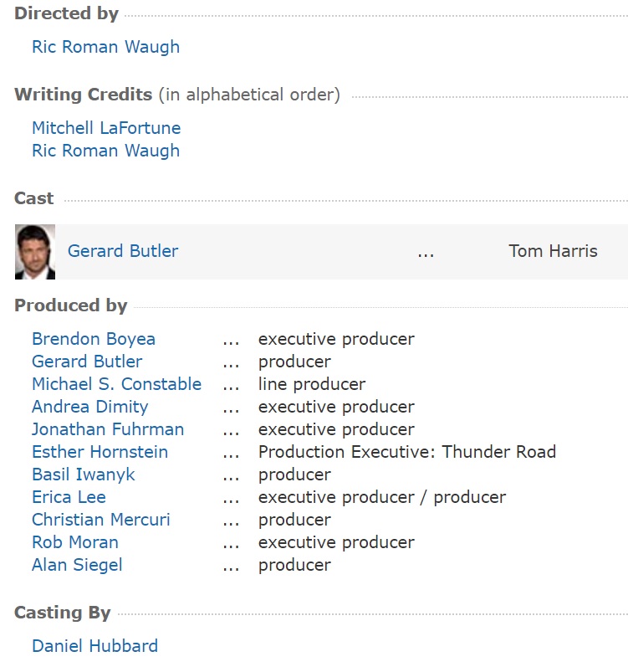Select Rob Moran's name link
The image size is (628, 672).
click(x=75, y=542)
